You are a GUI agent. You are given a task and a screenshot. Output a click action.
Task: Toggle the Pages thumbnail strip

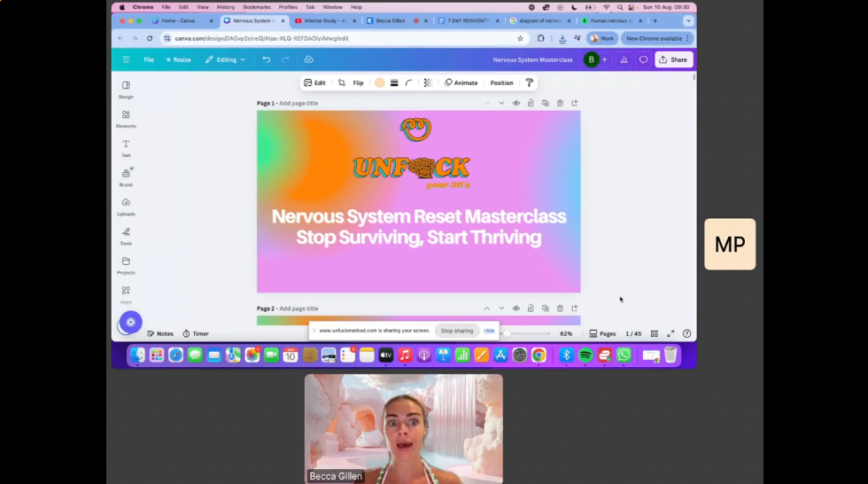click(x=602, y=334)
